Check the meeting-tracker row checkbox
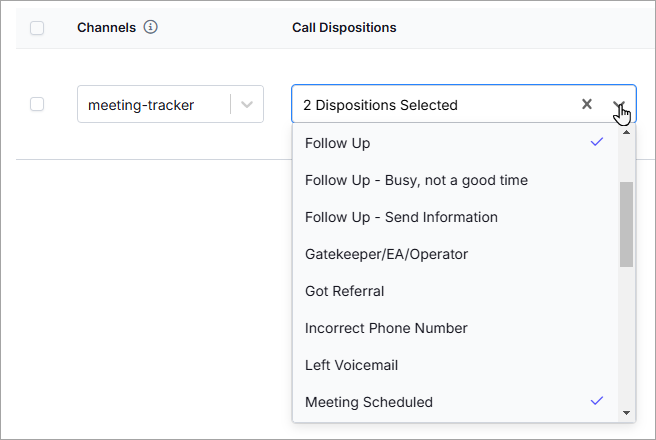Viewport: 656px width, 440px height. pyautogui.click(x=37, y=104)
